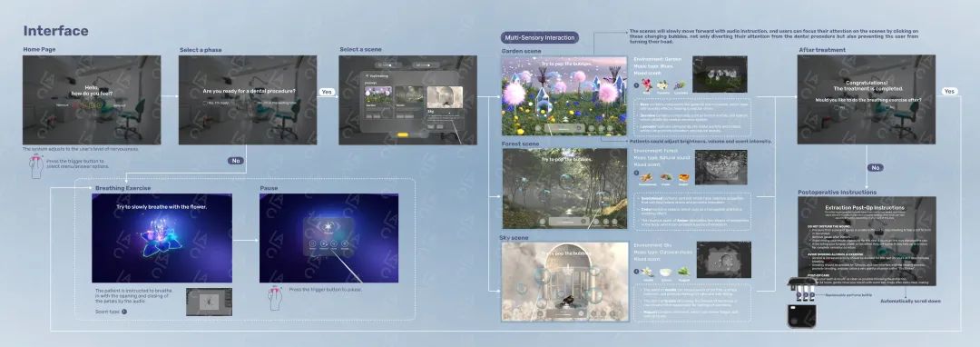Click the Amber scent icon
The image size is (980, 347).
pyautogui.click(x=683, y=177)
